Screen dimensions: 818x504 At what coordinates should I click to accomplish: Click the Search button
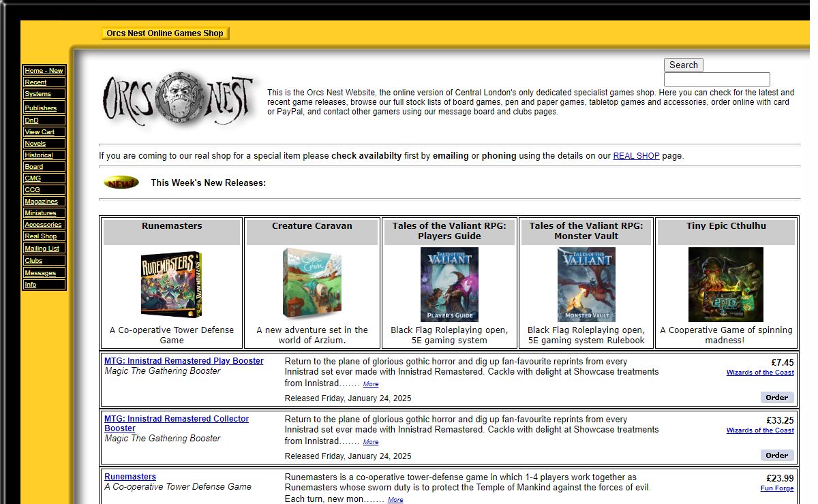pyautogui.click(x=683, y=65)
